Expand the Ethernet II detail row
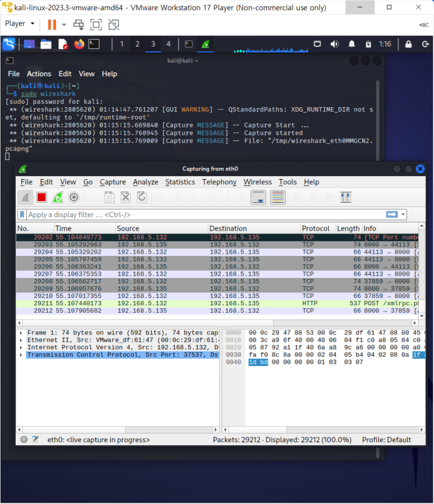The width and height of the screenshot is (434, 504). point(21,340)
